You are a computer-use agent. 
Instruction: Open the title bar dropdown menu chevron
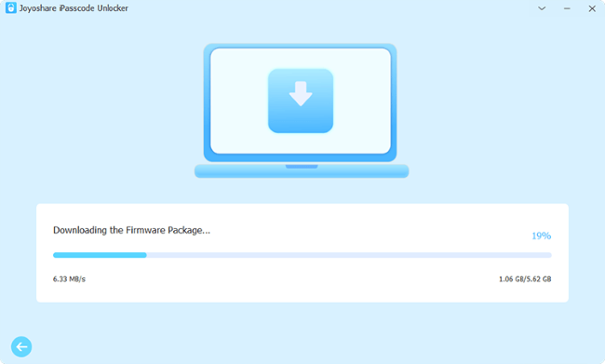click(542, 8)
